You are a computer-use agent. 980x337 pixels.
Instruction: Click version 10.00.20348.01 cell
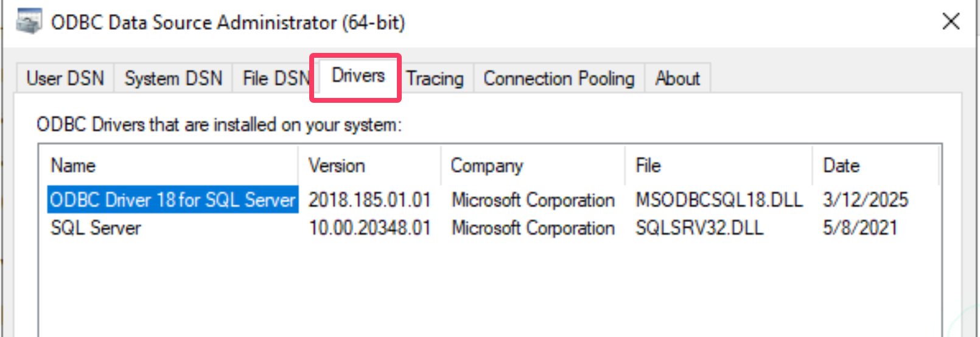click(x=369, y=228)
